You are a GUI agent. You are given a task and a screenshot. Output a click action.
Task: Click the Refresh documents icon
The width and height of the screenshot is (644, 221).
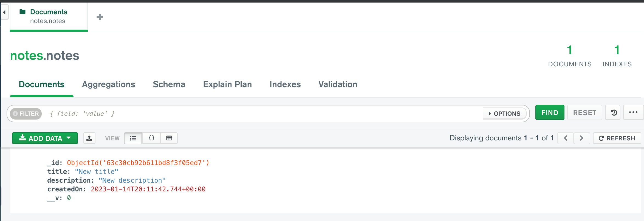[x=617, y=138]
